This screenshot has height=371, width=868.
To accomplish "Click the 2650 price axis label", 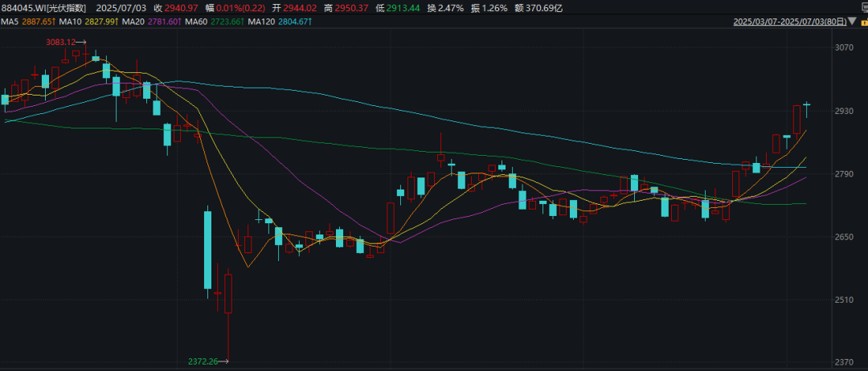I will pyautogui.click(x=843, y=237).
